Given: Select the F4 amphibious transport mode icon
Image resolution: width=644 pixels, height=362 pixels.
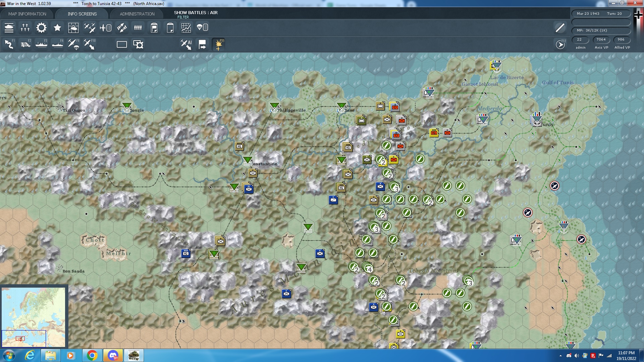Looking at the screenshot, I should (57, 44).
